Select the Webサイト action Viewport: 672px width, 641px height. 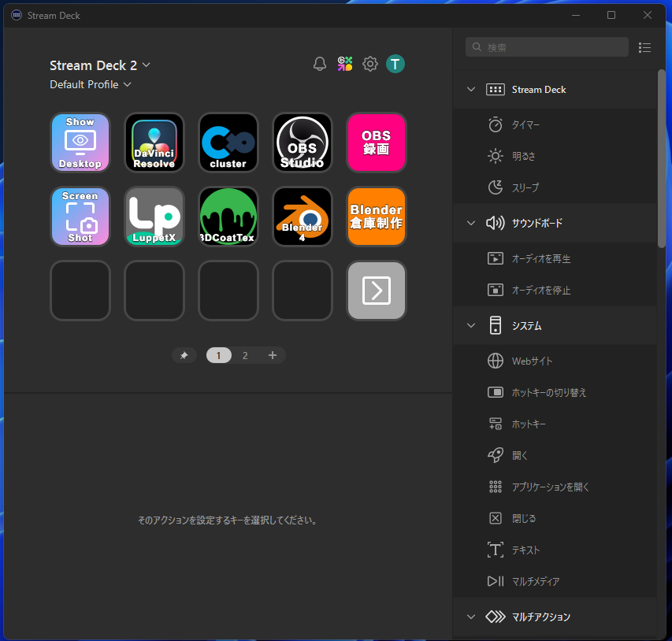[x=555, y=361]
